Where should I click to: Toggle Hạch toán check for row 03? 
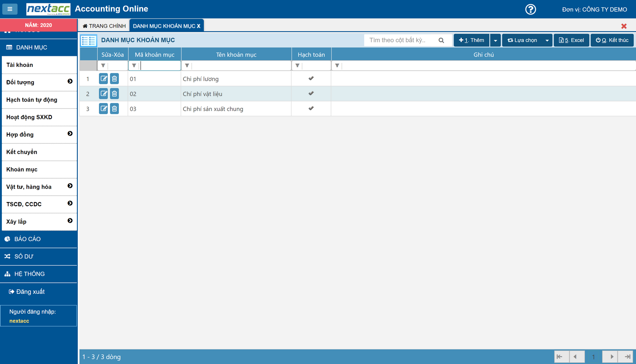311,108
